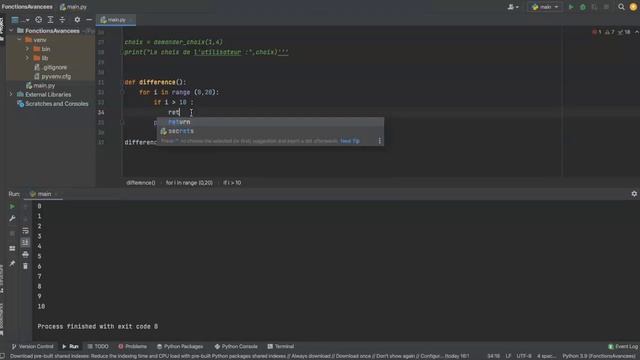Screen dimensions: 640x360
Task: Open run configuration wrench icon
Action: [12, 218]
